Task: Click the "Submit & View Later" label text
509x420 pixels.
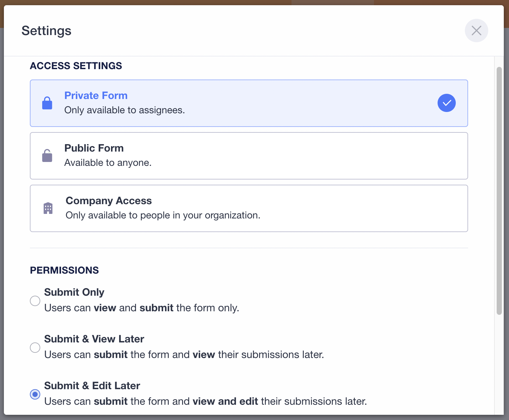Action: [x=94, y=339]
